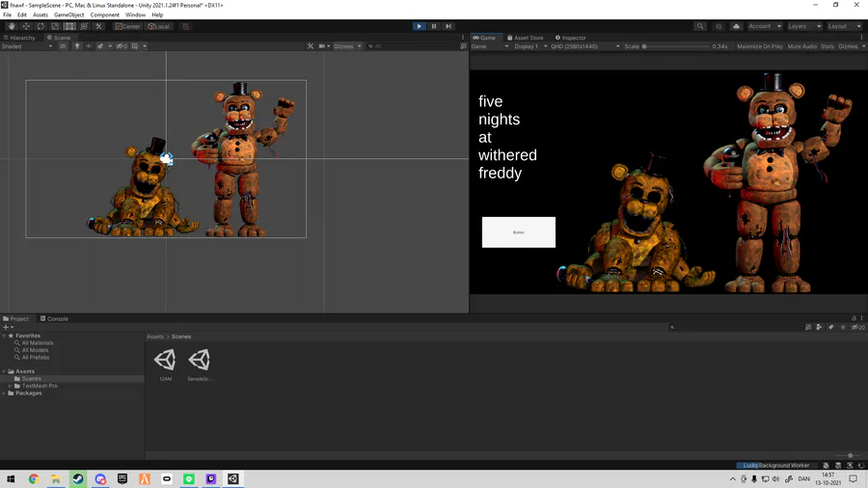Select the 12AM scene asset

click(165, 365)
